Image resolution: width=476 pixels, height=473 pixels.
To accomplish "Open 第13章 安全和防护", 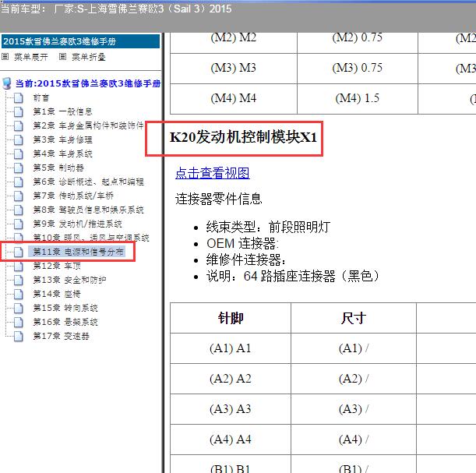I will coord(69,280).
